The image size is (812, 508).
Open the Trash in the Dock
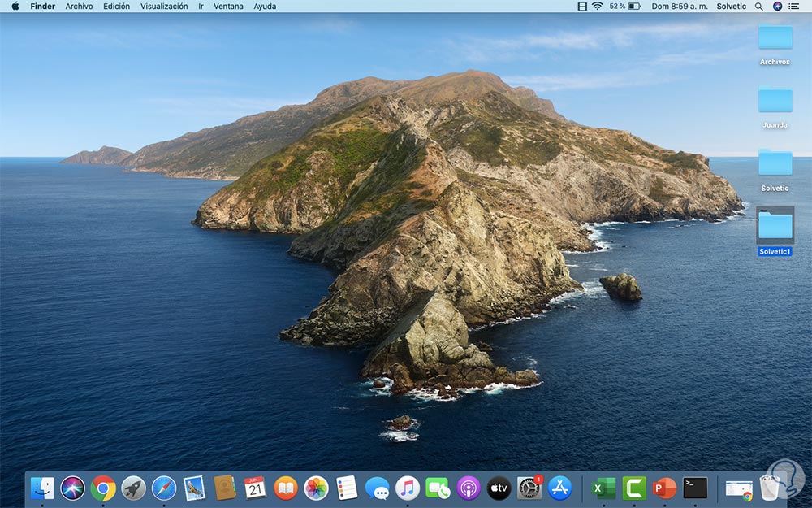[770, 488]
